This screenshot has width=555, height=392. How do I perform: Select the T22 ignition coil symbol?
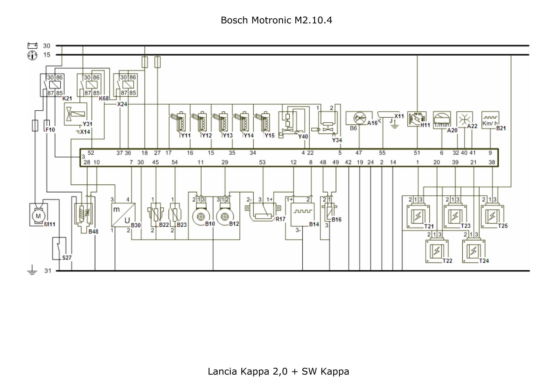(437, 251)
